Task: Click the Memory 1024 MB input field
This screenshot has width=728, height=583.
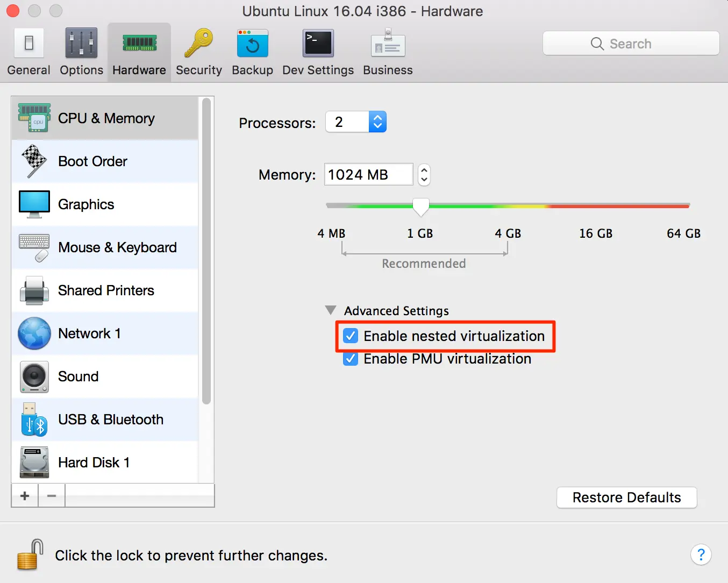Action: (x=369, y=174)
